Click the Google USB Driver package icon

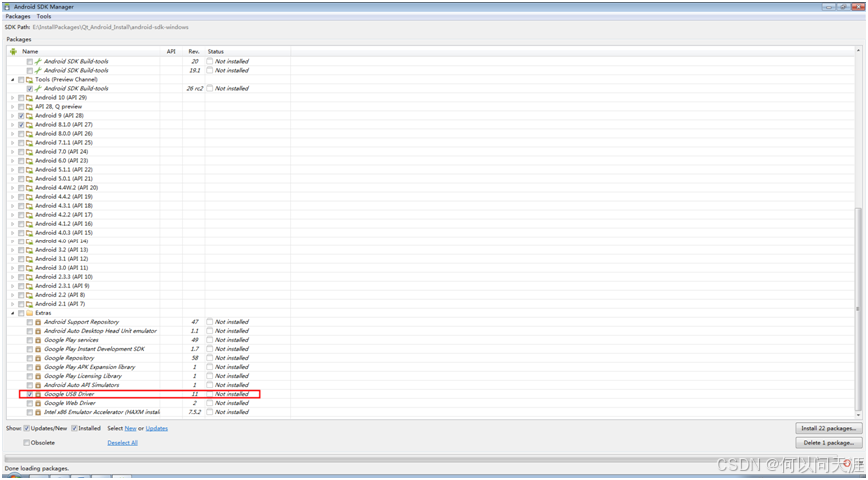[38, 394]
